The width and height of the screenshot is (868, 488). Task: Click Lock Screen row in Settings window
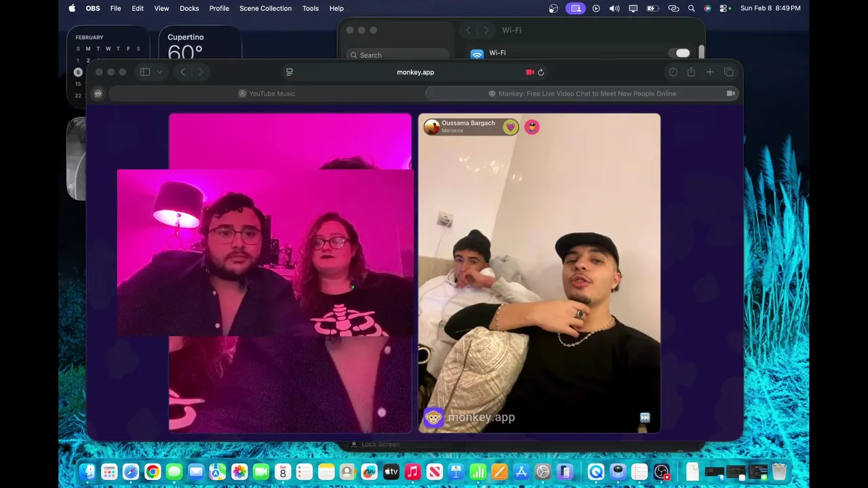380,445
